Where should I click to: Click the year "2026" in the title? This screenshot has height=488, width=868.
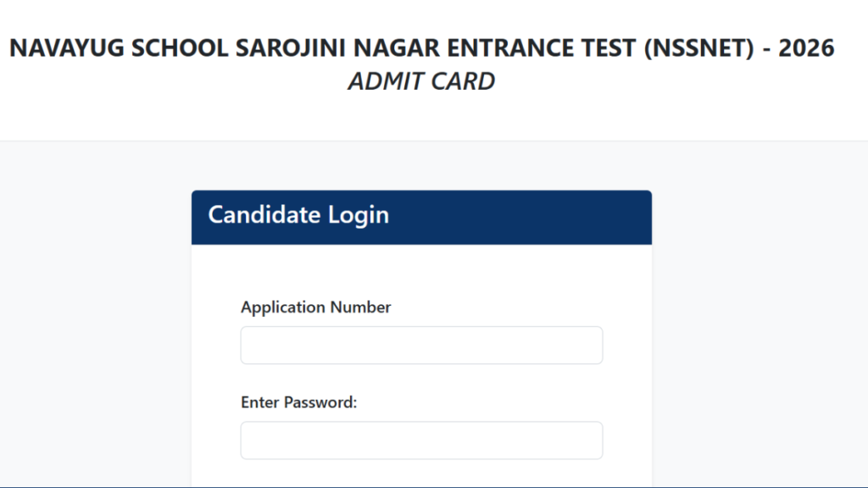(806, 48)
